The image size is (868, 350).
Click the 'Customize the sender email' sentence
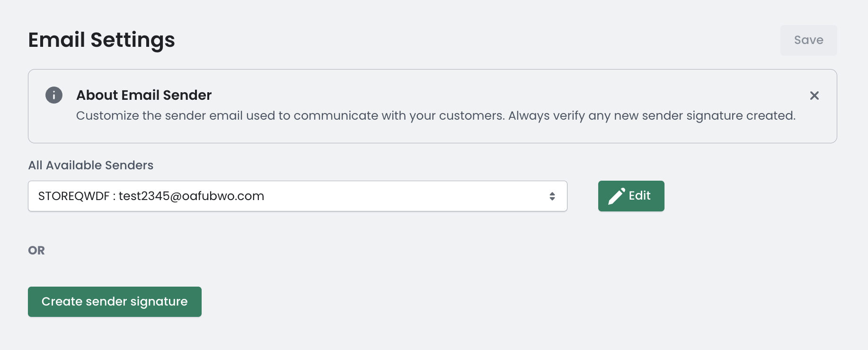pyautogui.click(x=290, y=116)
